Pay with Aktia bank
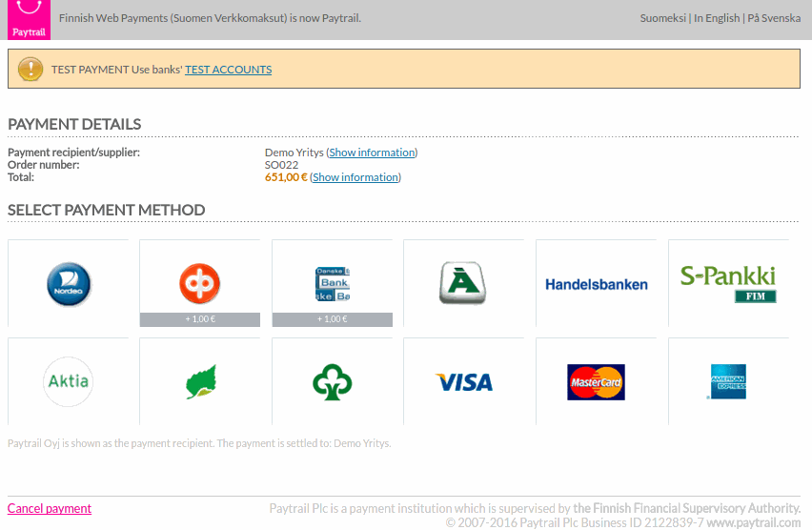 [69, 381]
